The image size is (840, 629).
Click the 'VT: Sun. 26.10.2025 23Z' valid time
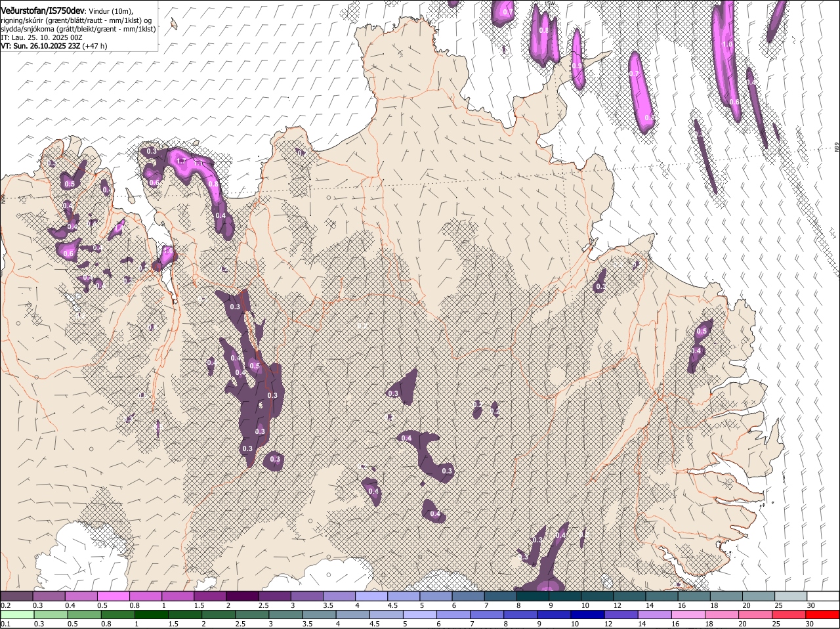tap(41, 46)
